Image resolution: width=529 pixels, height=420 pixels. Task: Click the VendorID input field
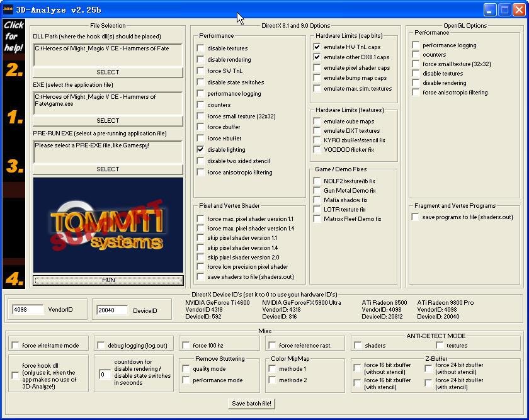pos(28,310)
